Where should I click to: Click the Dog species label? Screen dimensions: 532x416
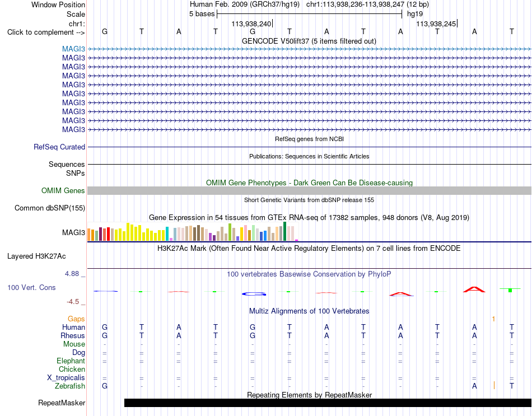[78, 353]
